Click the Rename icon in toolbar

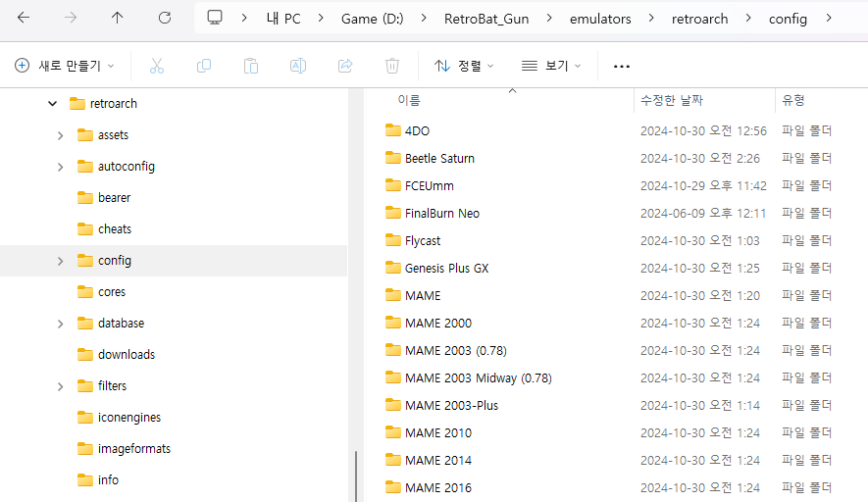(298, 66)
